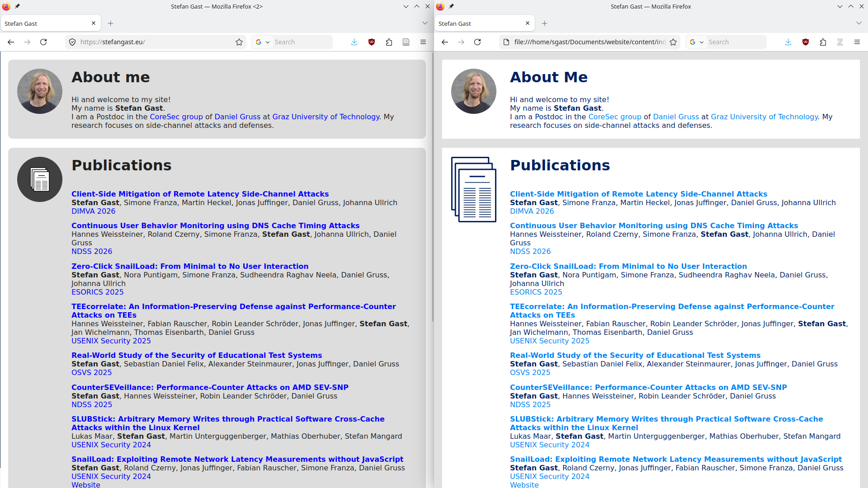Click the Zotero page-save icon in stefangast.eu window
Image resolution: width=868 pixels, height=488 pixels.
pos(406,42)
